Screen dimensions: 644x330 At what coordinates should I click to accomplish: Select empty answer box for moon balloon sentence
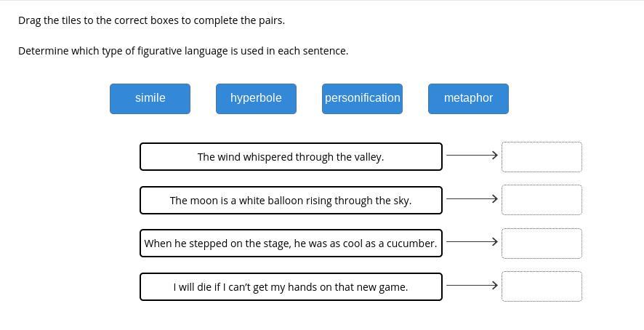coord(542,200)
